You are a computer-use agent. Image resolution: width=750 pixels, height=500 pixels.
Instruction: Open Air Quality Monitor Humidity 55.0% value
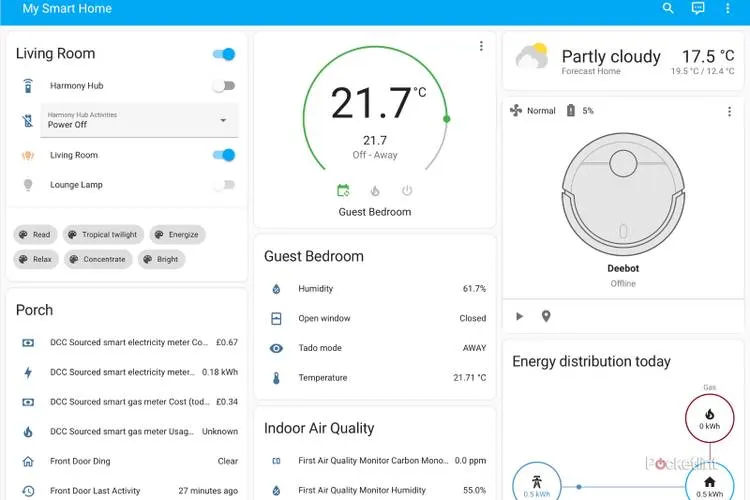coord(474,490)
